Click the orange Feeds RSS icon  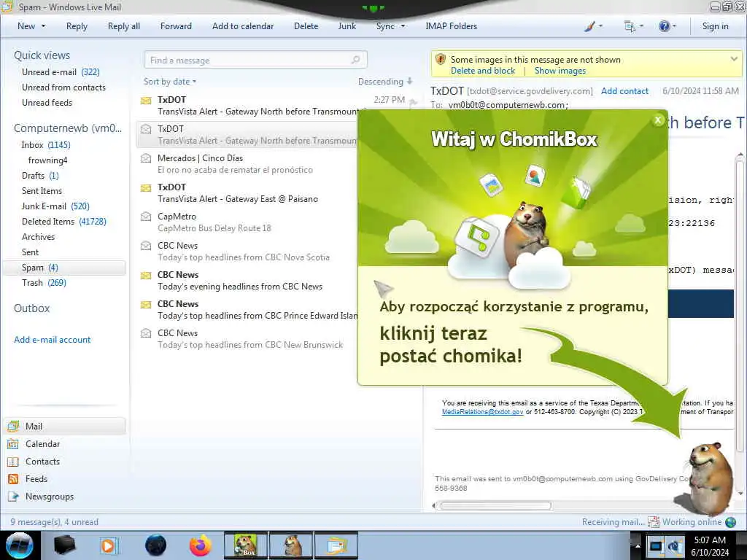click(13, 479)
